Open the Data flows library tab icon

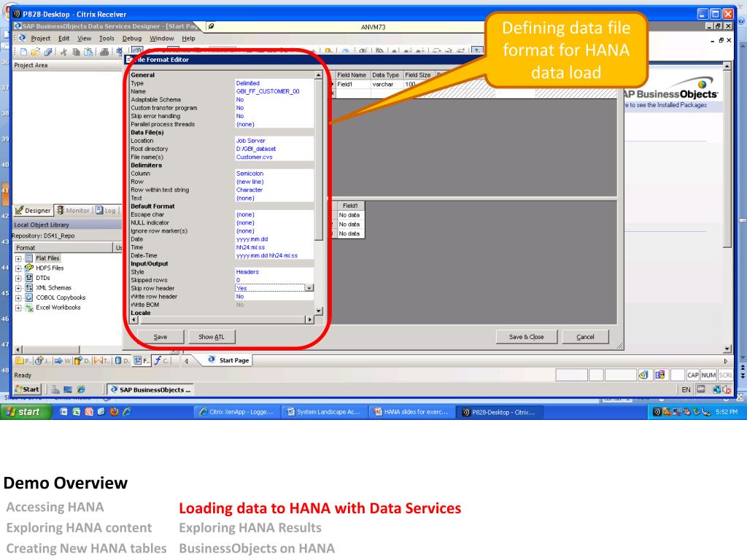78,360
